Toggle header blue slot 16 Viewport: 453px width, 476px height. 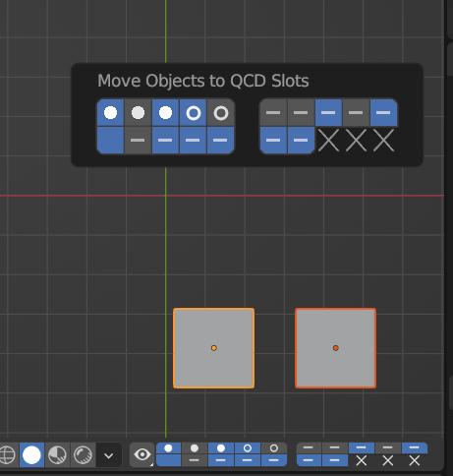tap(309, 460)
